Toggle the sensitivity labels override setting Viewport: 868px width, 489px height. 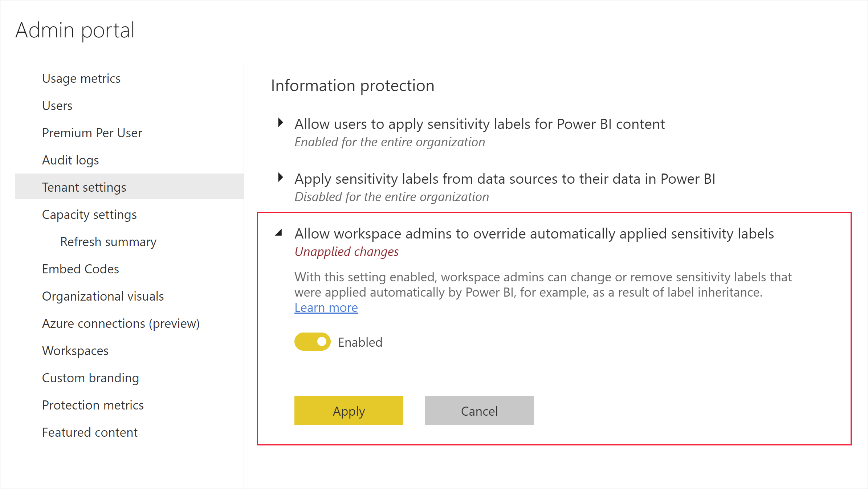(x=312, y=342)
